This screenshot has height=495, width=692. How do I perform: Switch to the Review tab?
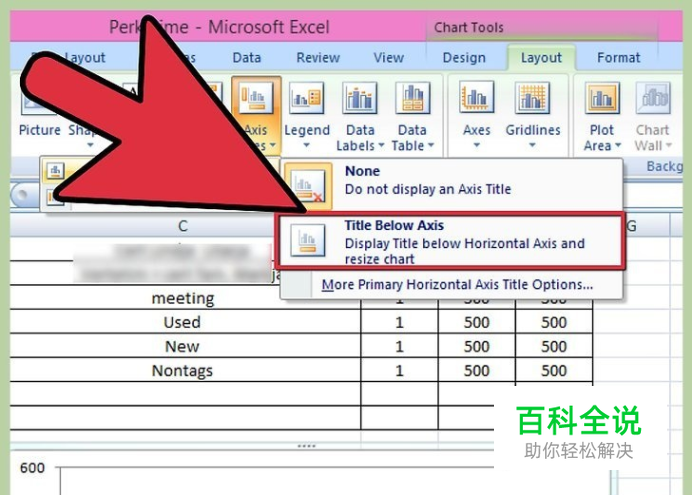[318, 58]
